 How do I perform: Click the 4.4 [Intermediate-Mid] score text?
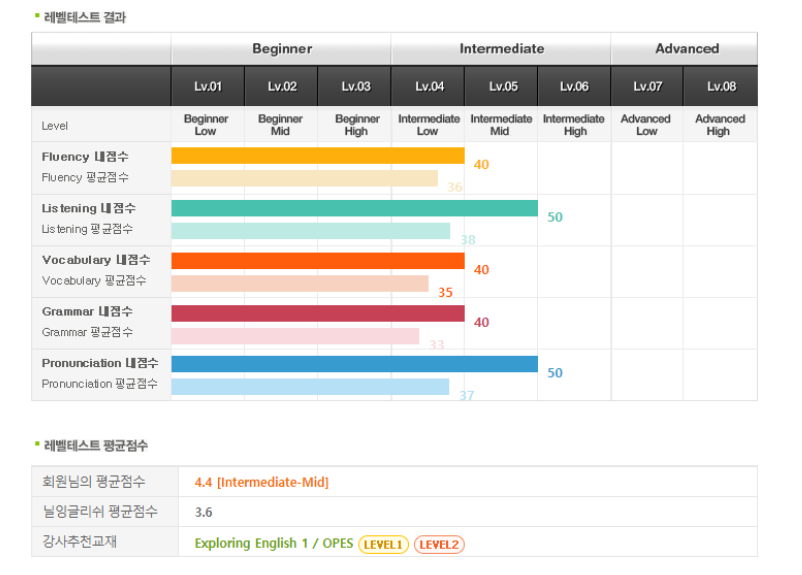(x=261, y=482)
